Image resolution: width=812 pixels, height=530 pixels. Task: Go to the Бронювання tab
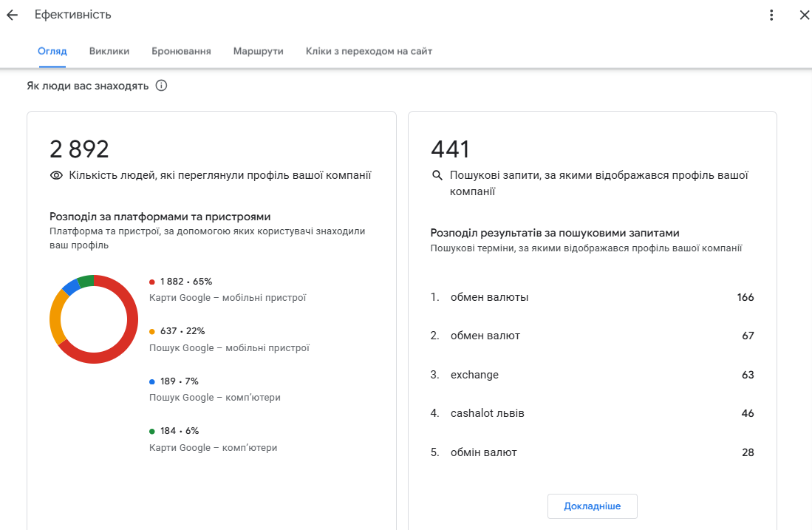pos(181,51)
